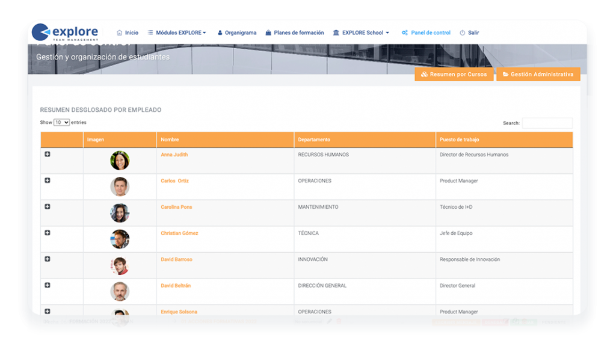Click the Gestión Administrativa button

538,75
